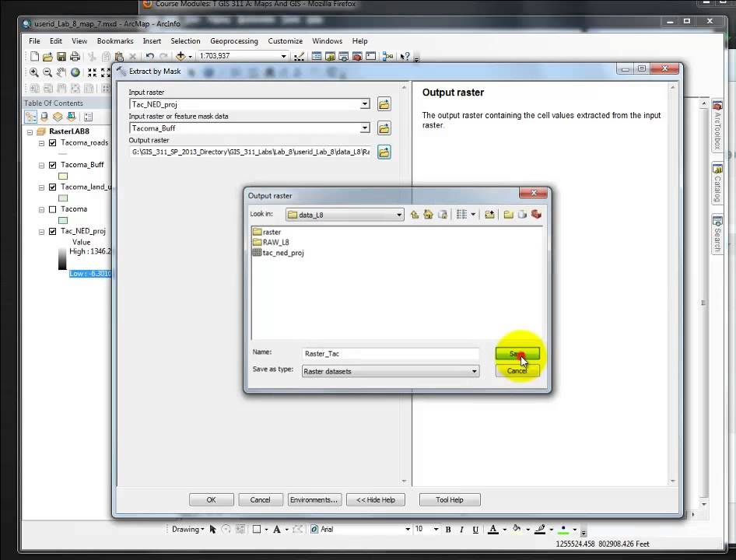
Task: Open the Selection menu
Action: point(185,41)
